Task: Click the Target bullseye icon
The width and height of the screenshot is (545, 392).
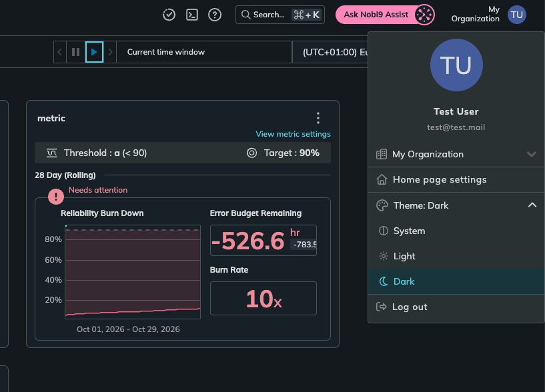Action: (x=251, y=153)
